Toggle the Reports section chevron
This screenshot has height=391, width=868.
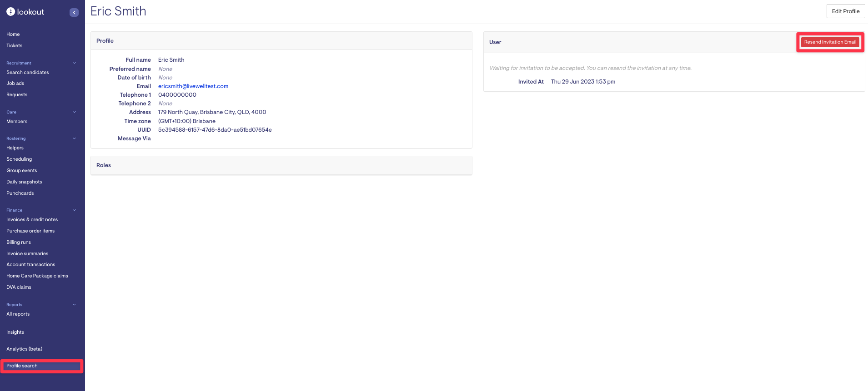(74, 305)
